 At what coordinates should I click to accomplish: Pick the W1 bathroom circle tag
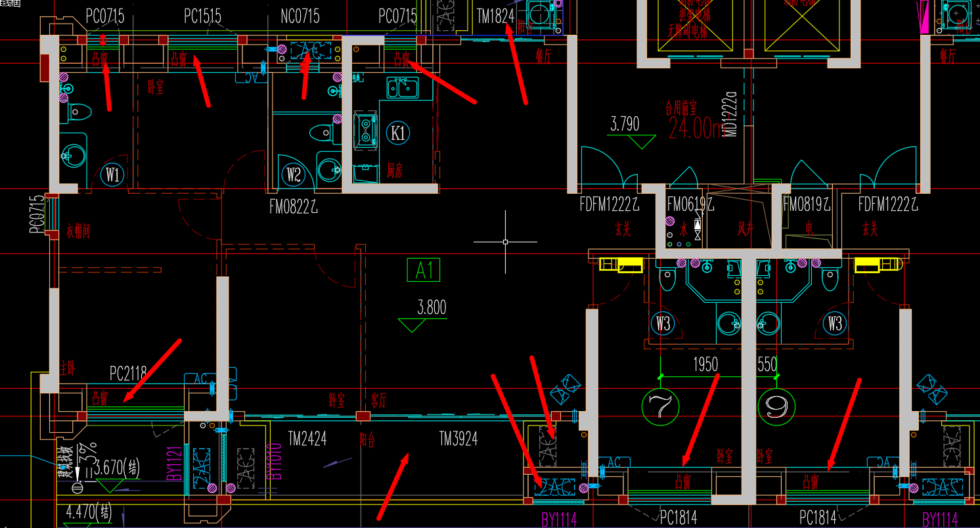113,175
